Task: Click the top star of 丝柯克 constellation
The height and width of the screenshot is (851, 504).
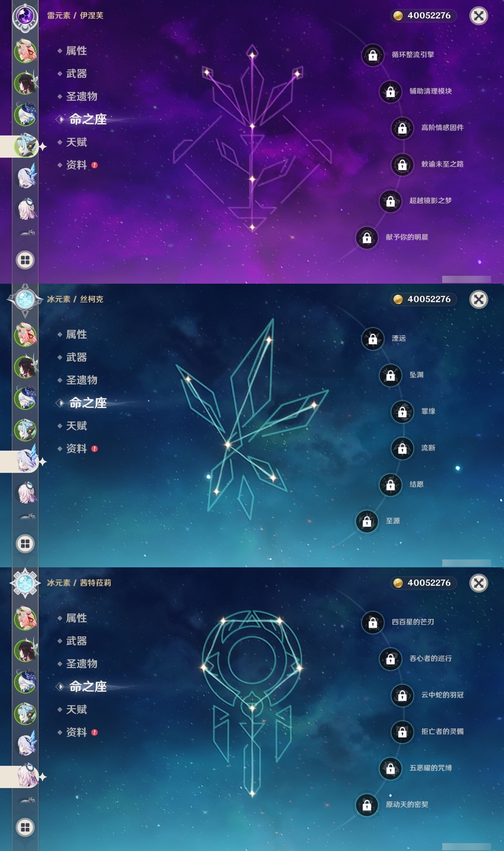Action: tap(269, 340)
